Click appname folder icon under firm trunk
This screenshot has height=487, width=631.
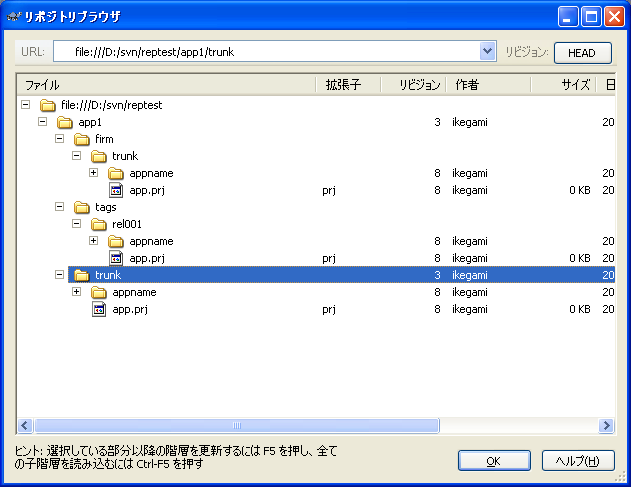click(x=116, y=173)
